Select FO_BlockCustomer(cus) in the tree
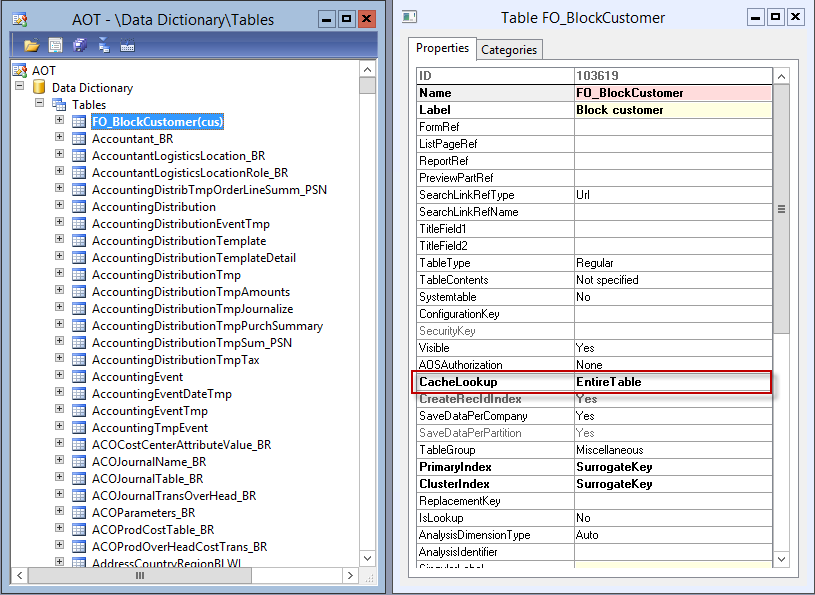The image size is (815, 595). (157, 122)
